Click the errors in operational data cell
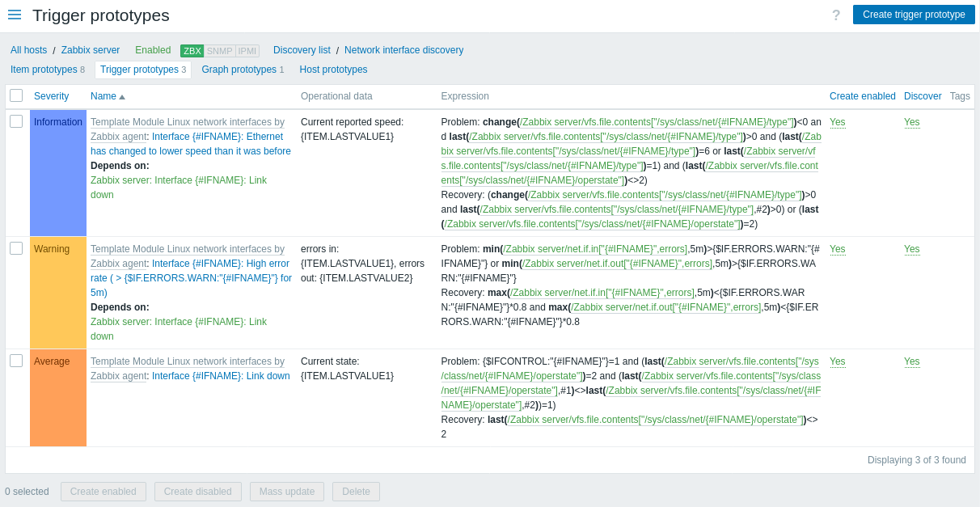The height and width of the screenshot is (507, 980). click(362, 264)
